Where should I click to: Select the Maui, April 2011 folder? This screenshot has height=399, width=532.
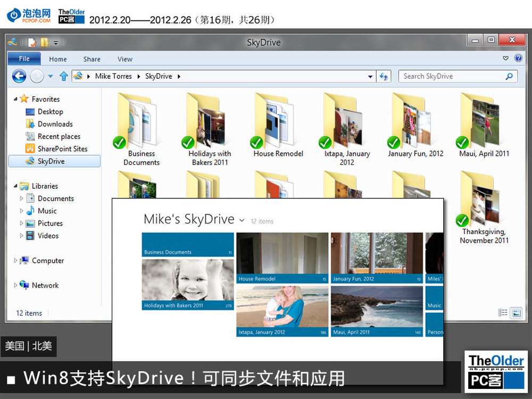click(x=483, y=126)
